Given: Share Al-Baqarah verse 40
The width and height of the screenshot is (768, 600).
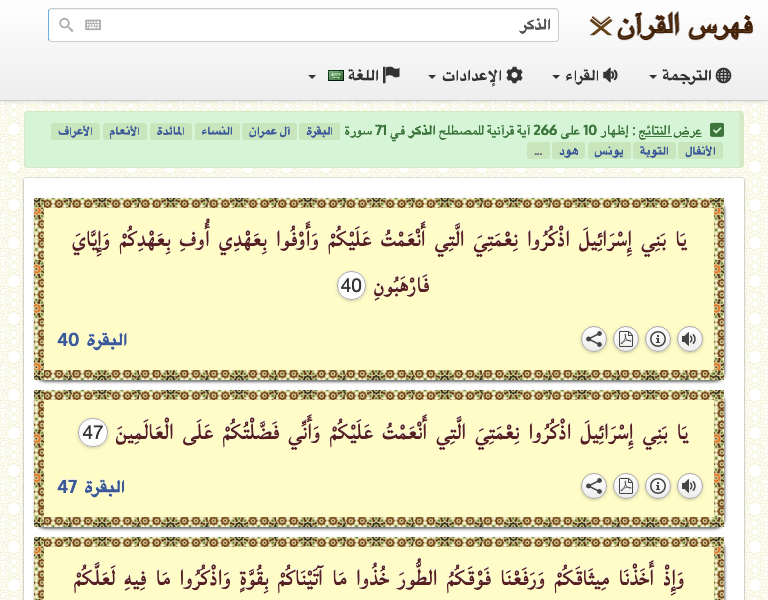Looking at the screenshot, I should click(x=594, y=339).
